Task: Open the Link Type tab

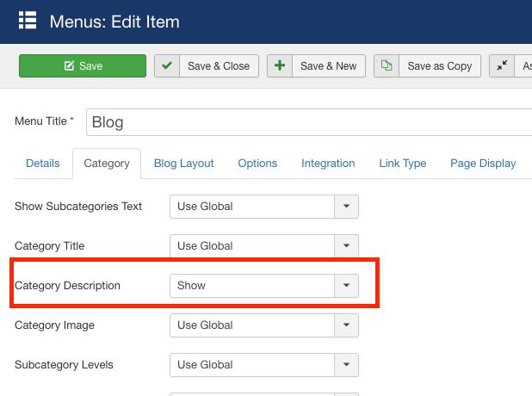Action: tap(402, 164)
